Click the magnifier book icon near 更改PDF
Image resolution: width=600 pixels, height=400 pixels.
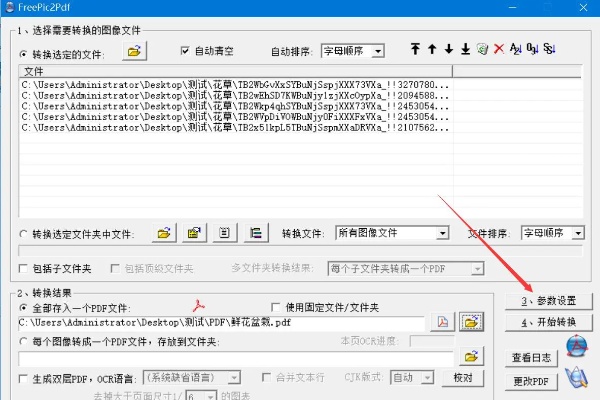tap(576, 377)
